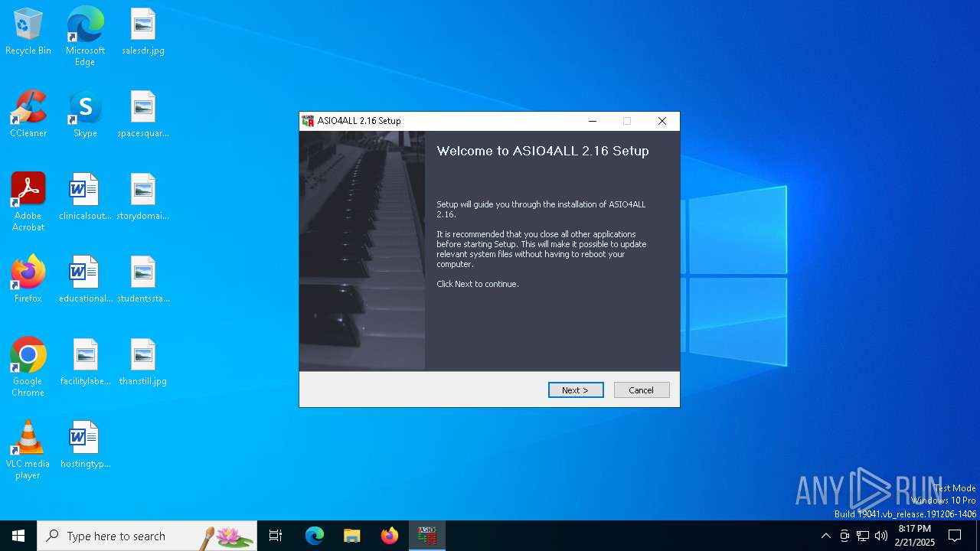Open the Action Center notifications icon
Screen dimensions: 980x551
pos(955,536)
